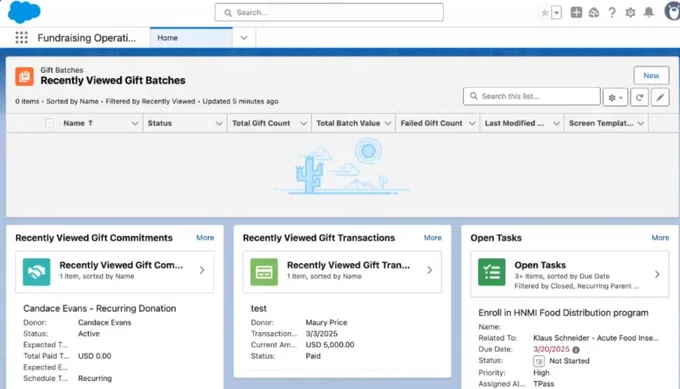The width and height of the screenshot is (680, 389).
Task: Click the global Search field
Action: (329, 13)
